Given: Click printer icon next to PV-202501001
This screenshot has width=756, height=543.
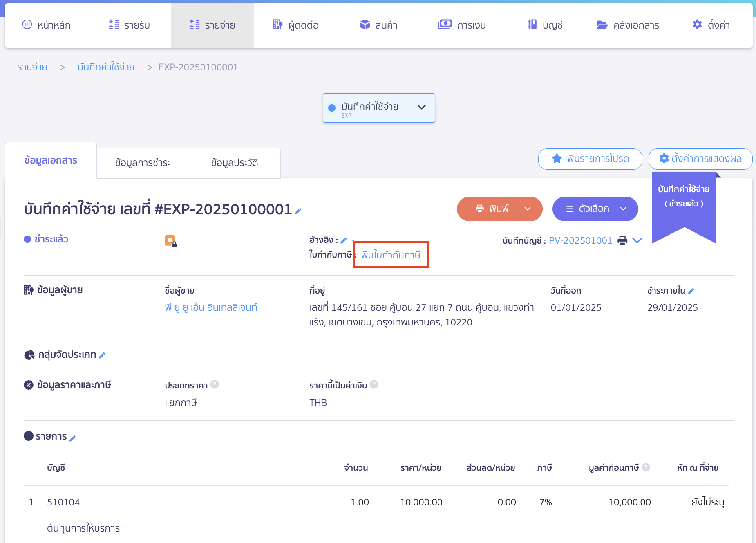Looking at the screenshot, I should click(x=622, y=240).
